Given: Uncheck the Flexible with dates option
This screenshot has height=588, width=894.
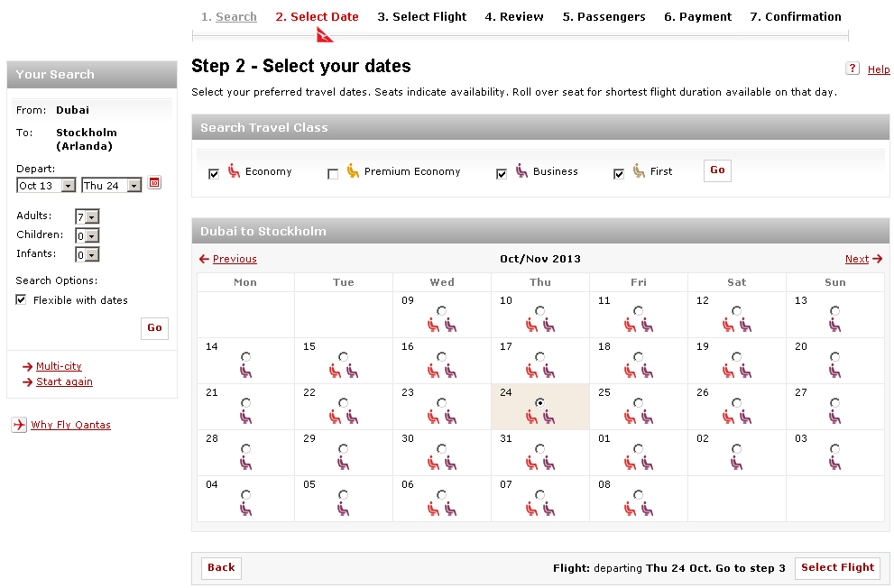Looking at the screenshot, I should (21, 299).
